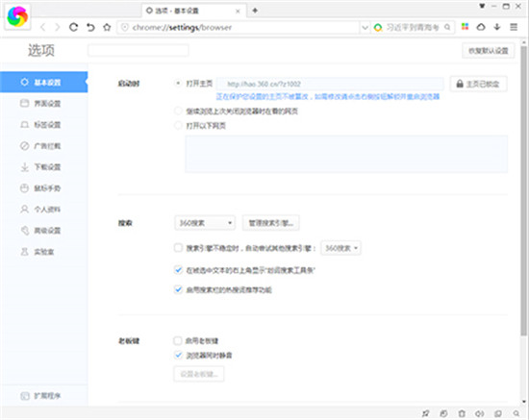Uncheck the 浏览器同时静音 checkbox

(178, 355)
